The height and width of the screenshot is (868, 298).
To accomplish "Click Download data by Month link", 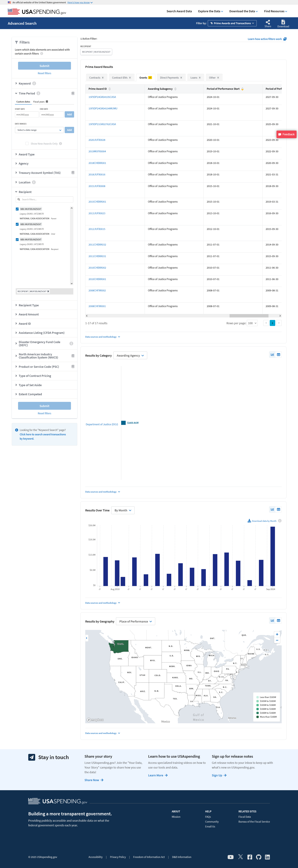I will click(262, 521).
